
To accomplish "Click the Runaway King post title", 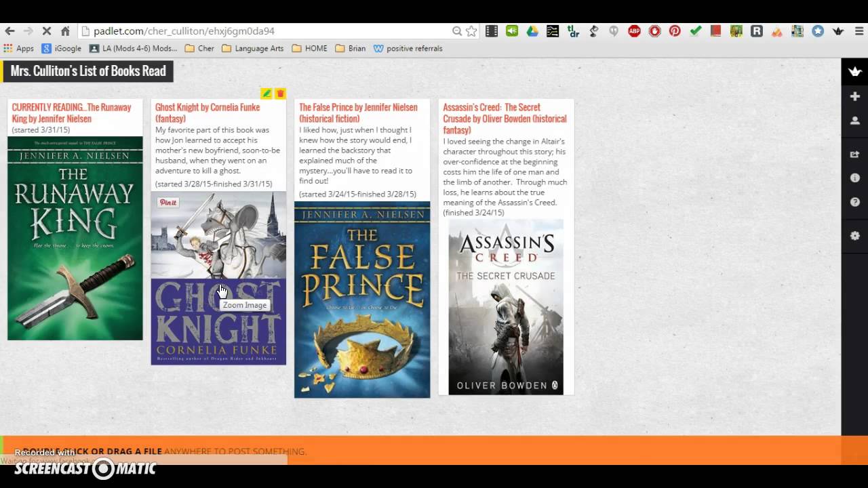I will click(x=71, y=113).
